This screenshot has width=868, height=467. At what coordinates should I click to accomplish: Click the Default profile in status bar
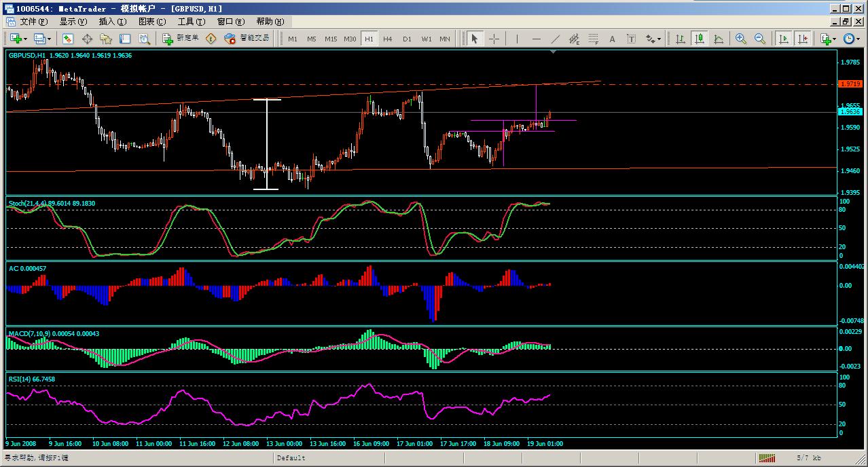(x=291, y=457)
